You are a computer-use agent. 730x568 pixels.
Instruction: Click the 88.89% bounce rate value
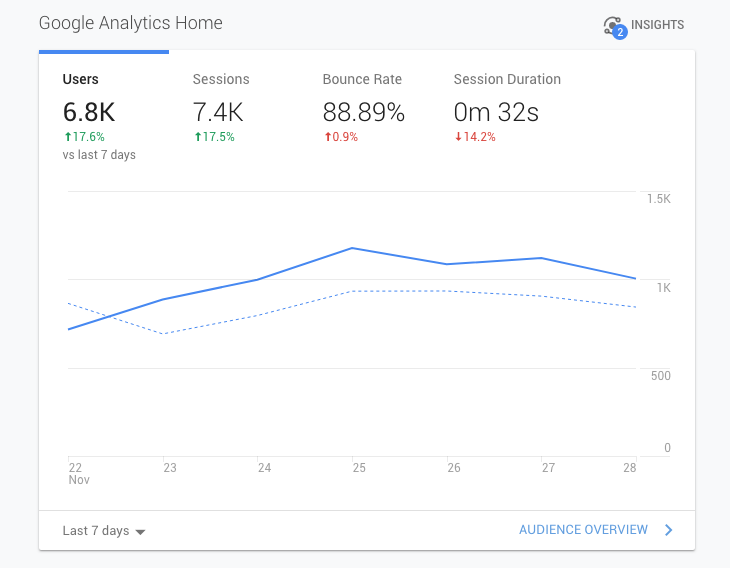tap(364, 112)
